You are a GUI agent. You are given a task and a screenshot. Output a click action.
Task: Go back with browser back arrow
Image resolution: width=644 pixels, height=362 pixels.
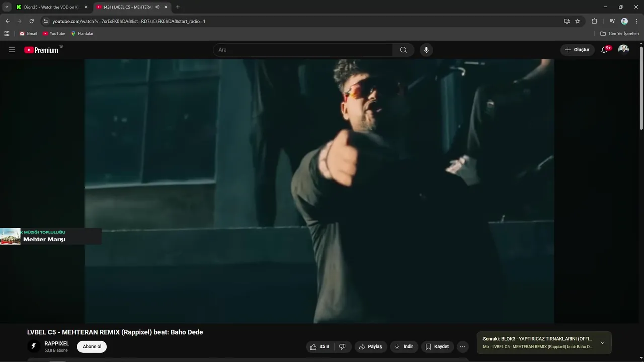[7, 21]
